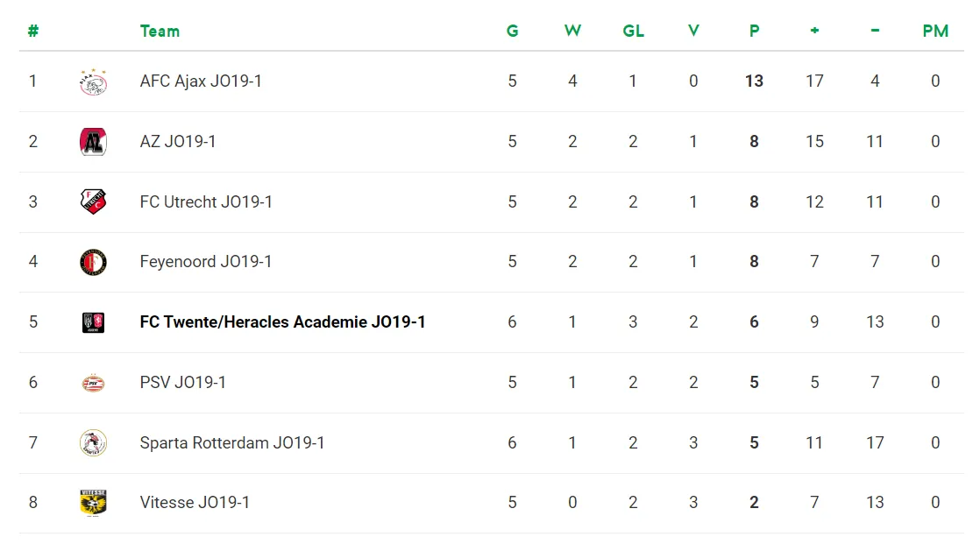Open AFC Ajax JO19-1 team page

point(201,81)
